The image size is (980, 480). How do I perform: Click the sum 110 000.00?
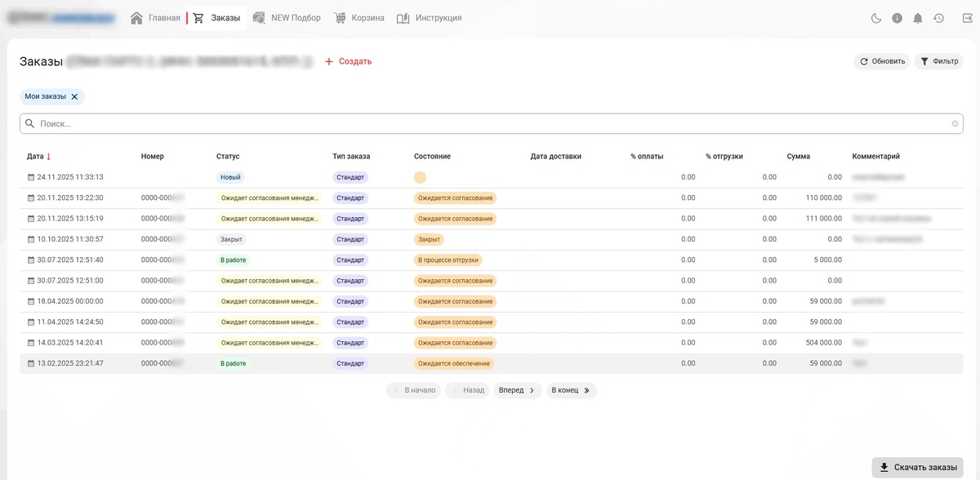(823, 198)
